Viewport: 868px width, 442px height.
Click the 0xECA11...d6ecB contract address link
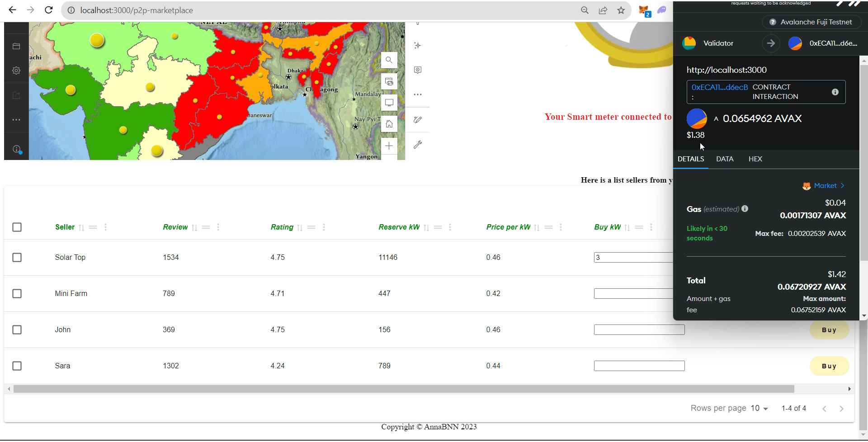coord(719,87)
